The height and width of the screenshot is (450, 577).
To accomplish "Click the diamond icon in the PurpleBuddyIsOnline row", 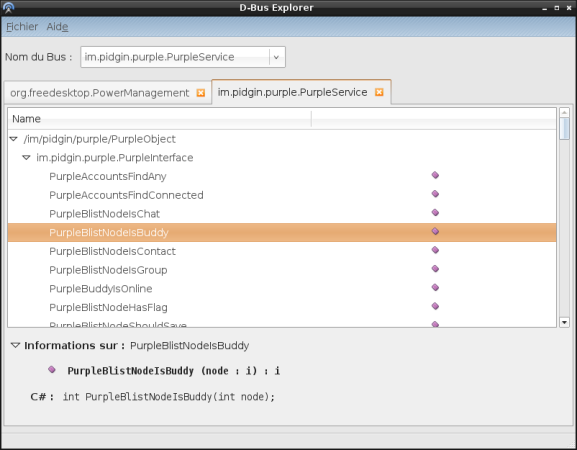I will (x=435, y=287).
